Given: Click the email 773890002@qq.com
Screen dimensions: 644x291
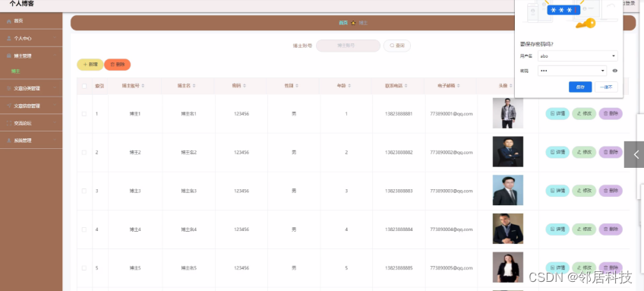Looking at the screenshot, I should 451,153.
